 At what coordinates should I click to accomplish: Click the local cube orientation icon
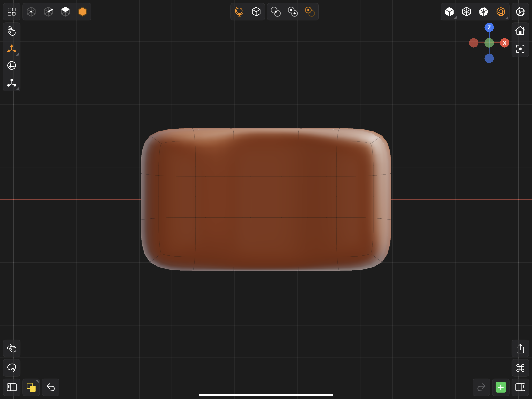[x=256, y=11]
